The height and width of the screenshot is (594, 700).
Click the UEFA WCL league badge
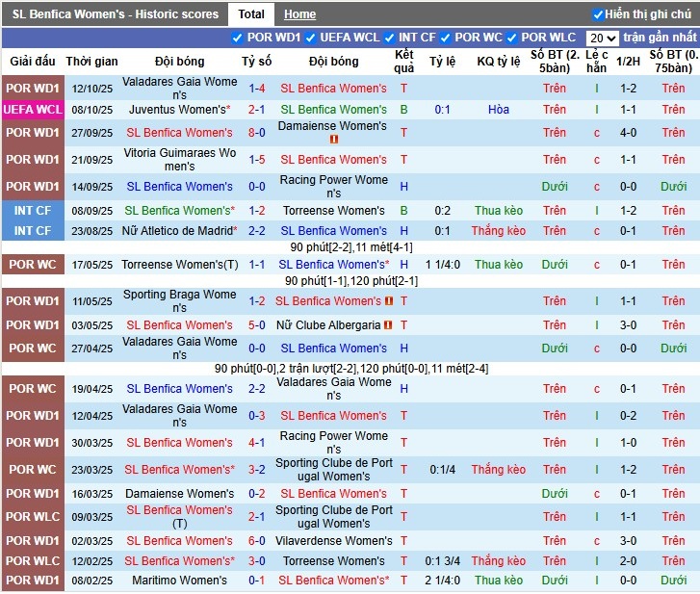click(x=32, y=110)
